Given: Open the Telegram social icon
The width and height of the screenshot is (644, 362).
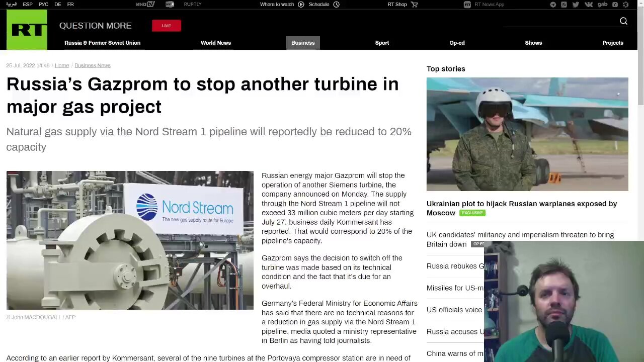Looking at the screenshot, I should [553, 5].
